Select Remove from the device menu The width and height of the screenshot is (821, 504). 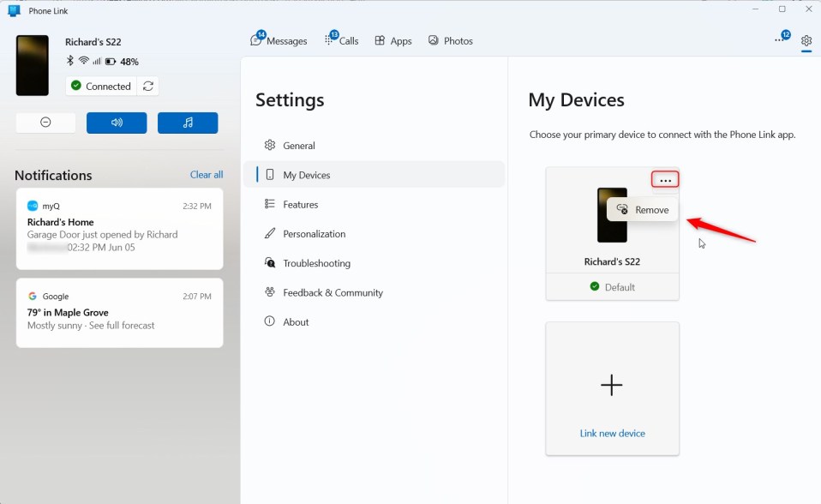click(x=644, y=210)
